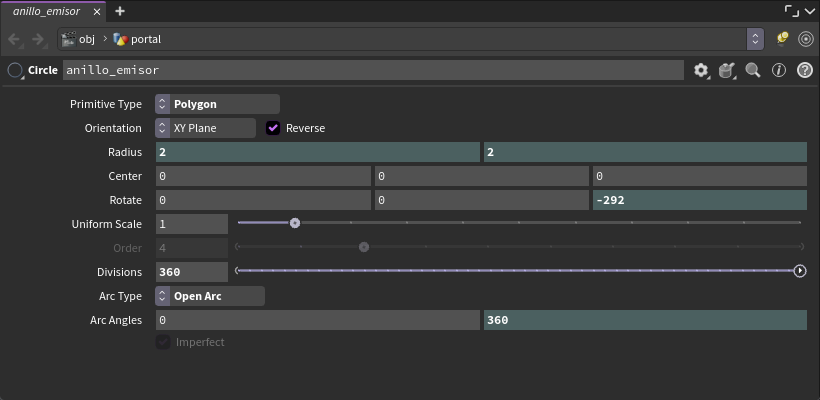The height and width of the screenshot is (400, 820).
Task: Click the Primitive Type label
Action: pos(106,104)
